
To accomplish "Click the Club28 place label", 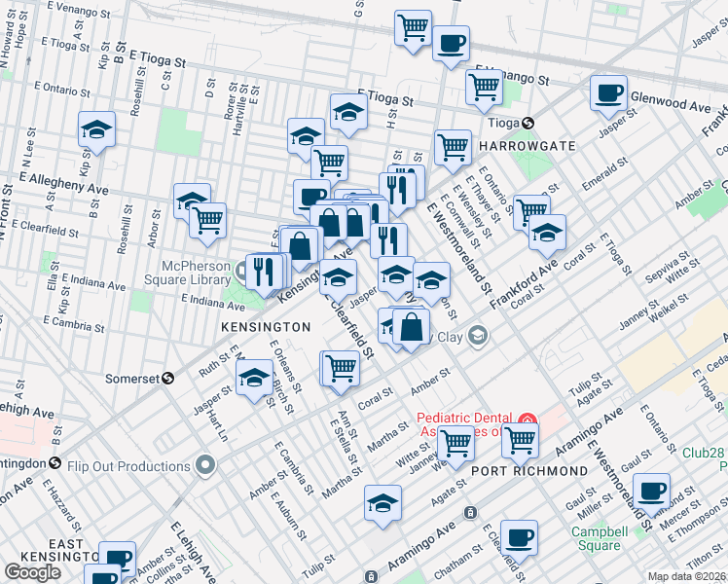I will (704, 453).
